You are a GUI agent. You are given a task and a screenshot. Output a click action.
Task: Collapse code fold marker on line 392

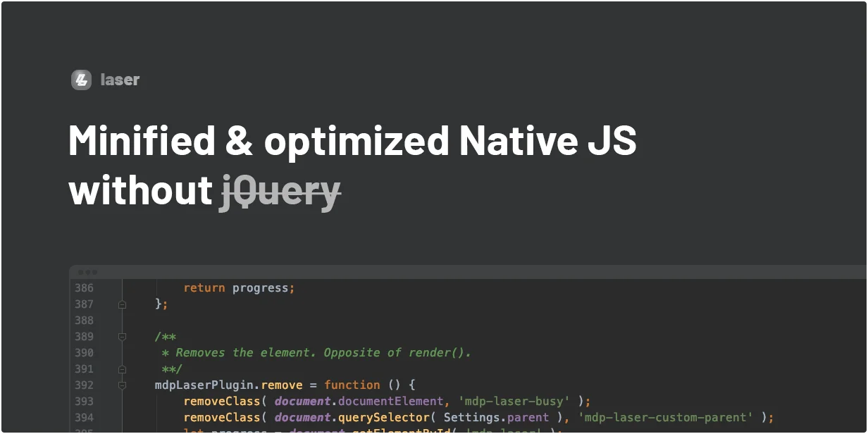[x=122, y=385]
